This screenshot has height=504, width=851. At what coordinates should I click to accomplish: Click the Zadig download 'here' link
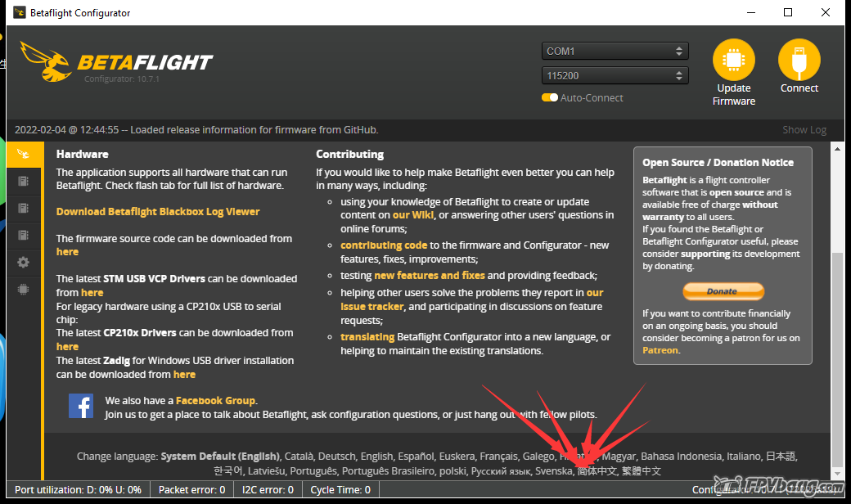[185, 375]
